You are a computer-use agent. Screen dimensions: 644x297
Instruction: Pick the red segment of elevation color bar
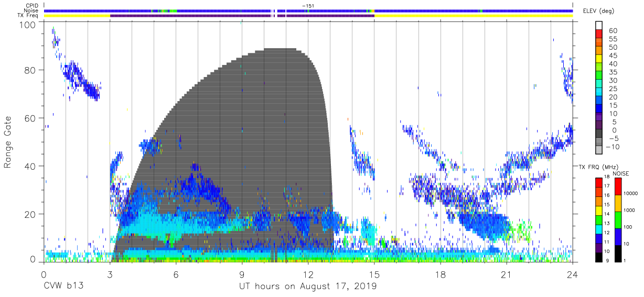[x=598, y=34]
